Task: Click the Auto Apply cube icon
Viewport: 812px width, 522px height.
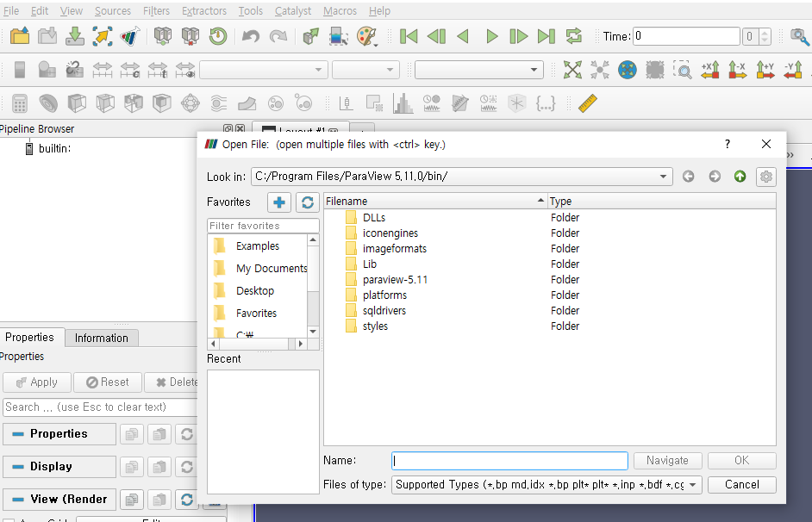Action: [x=310, y=36]
